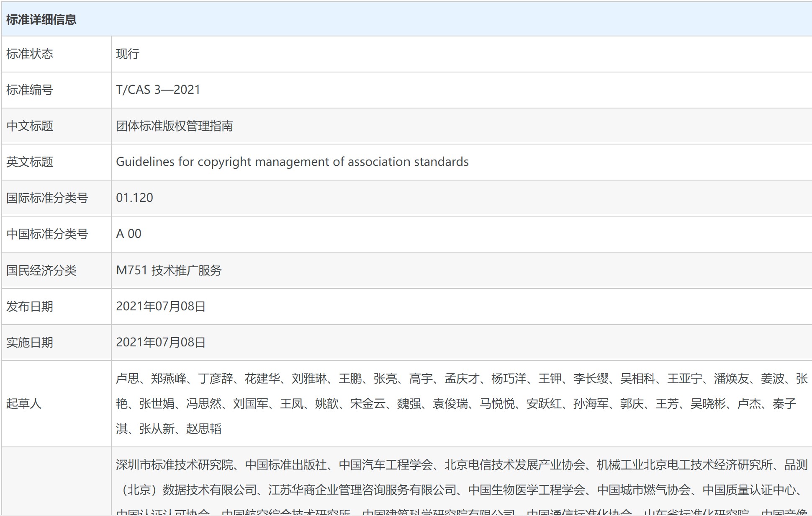812x516 pixels.
Task: Click the 英文标题 label
Action: pyautogui.click(x=30, y=162)
